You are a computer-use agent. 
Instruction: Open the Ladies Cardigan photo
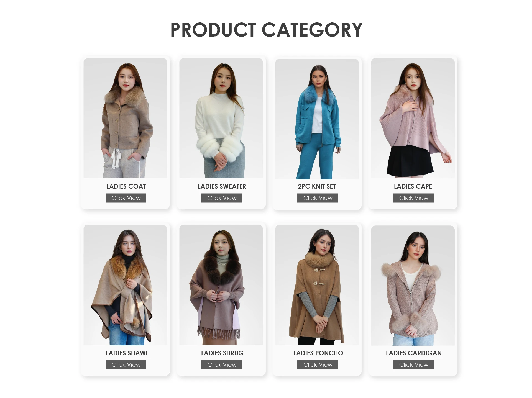(x=413, y=286)
